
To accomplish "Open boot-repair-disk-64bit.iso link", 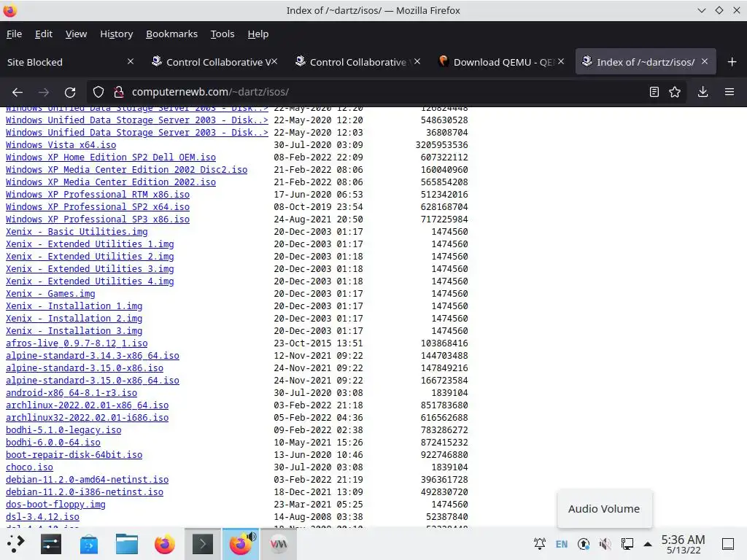I will pos(74,454).
